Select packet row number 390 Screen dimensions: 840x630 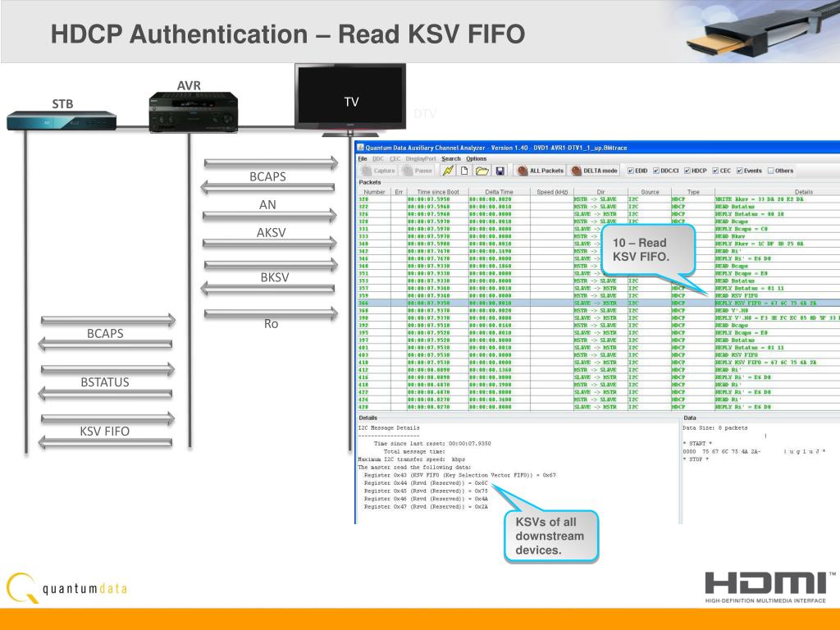tap(598, 318)
